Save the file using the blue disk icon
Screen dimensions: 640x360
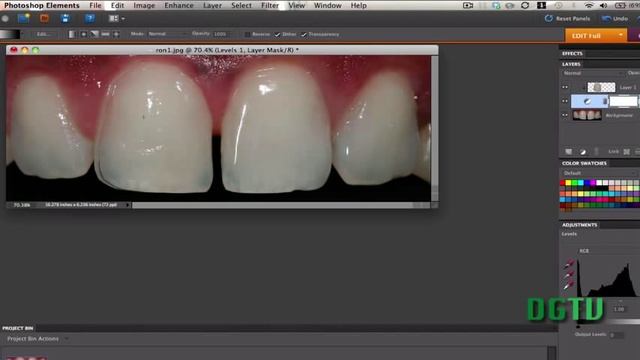click(x=65, y=18)
